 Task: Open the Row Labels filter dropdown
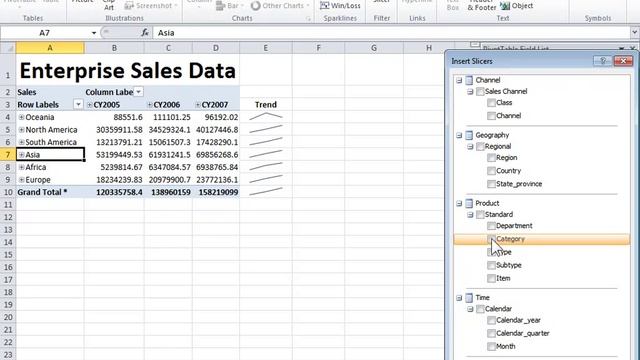coord(78,104)
